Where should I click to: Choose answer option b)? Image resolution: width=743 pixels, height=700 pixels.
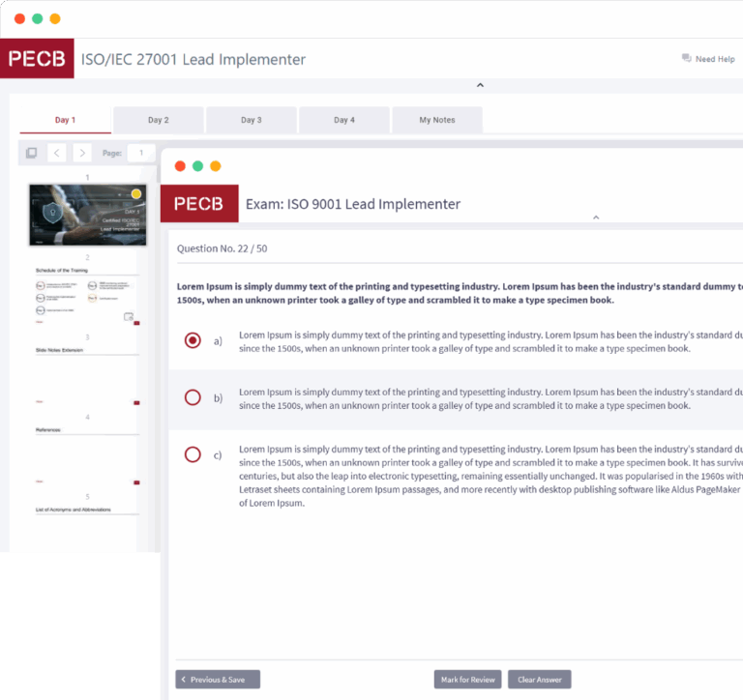tap(193, 397)
